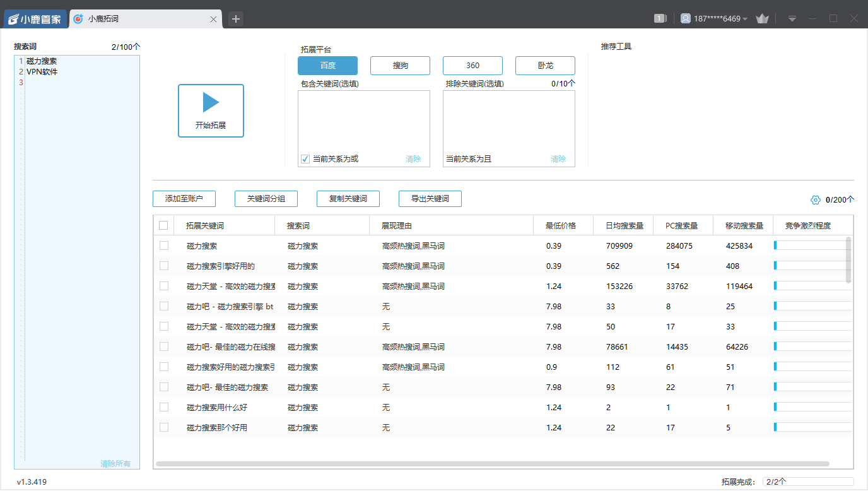Open the table column settings gear
This screenshot has height=491, width=868.
816,199
